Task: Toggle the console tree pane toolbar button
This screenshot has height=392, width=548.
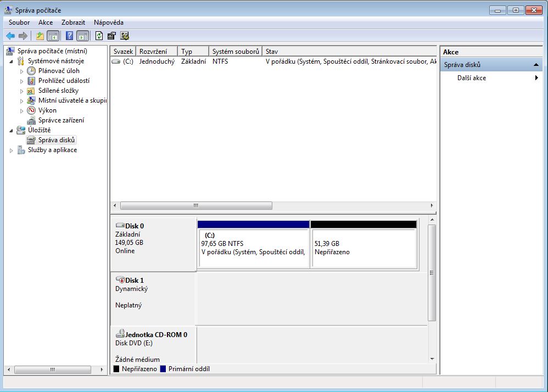Action: point(53,36)
